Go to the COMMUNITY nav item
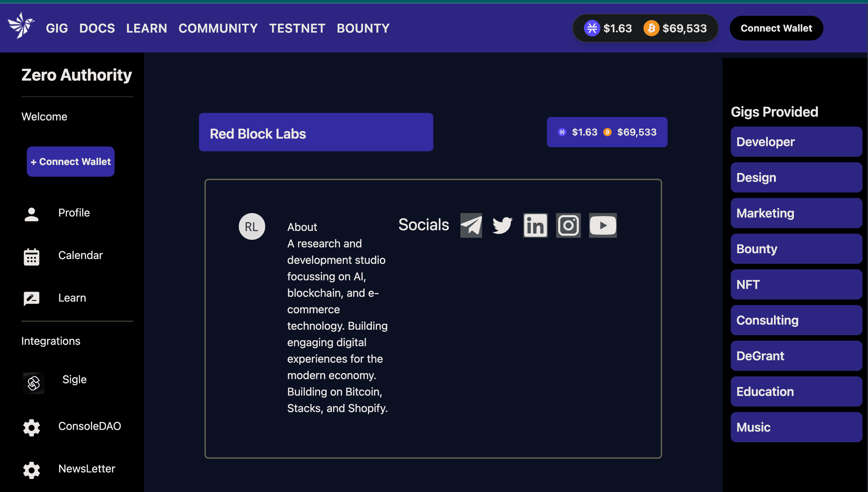Screen dimensions: 868x492 tap(218, 28)
